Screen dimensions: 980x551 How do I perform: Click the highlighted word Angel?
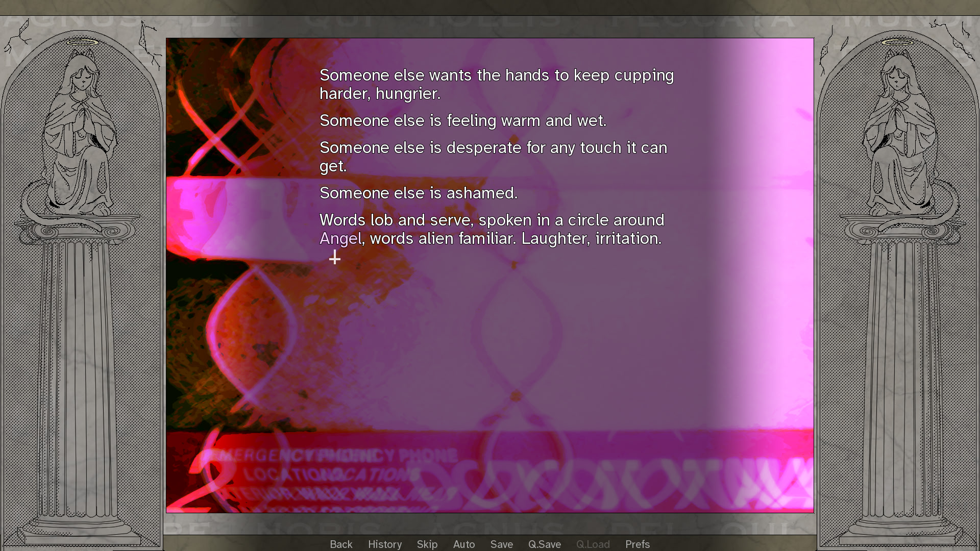340,239
